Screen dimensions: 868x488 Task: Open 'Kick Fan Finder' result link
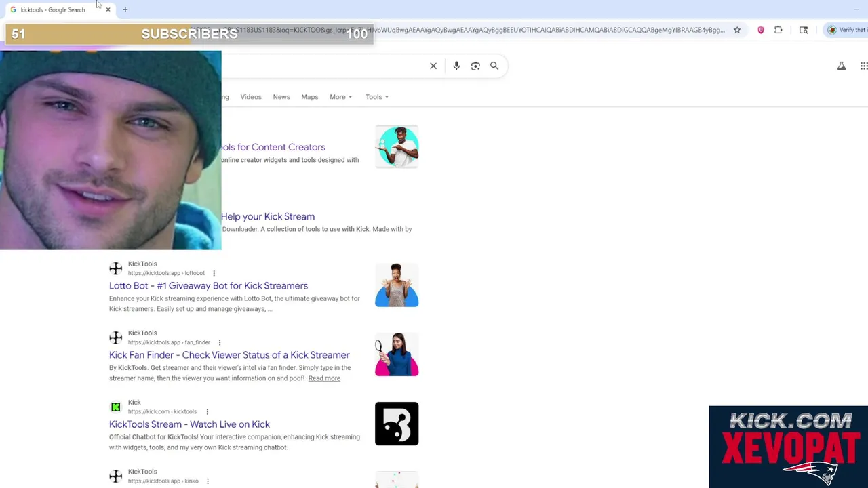click(229, 354)
